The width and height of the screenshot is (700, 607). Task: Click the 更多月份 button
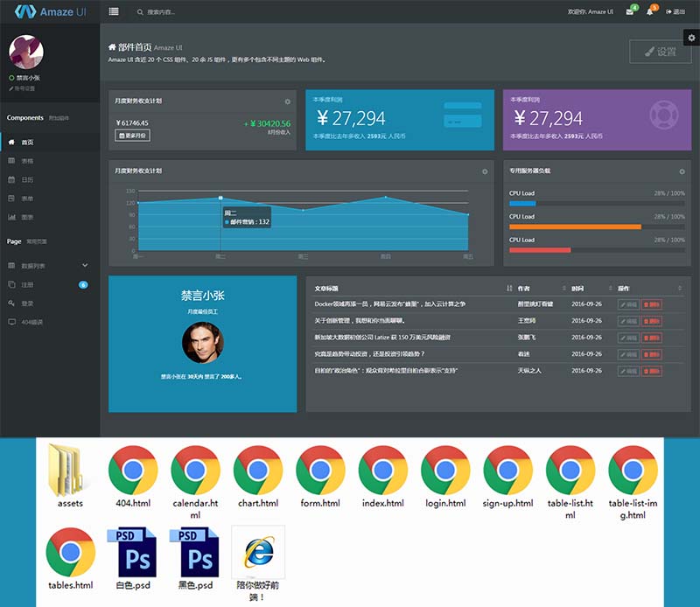click(132, 136)
